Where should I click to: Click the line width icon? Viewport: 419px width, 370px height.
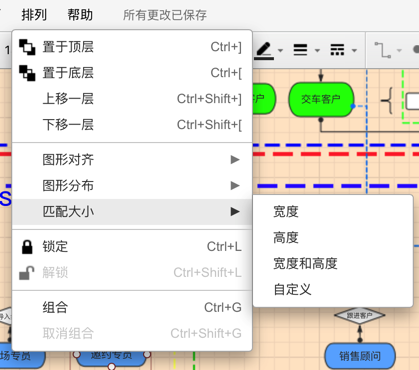point(300,50)
